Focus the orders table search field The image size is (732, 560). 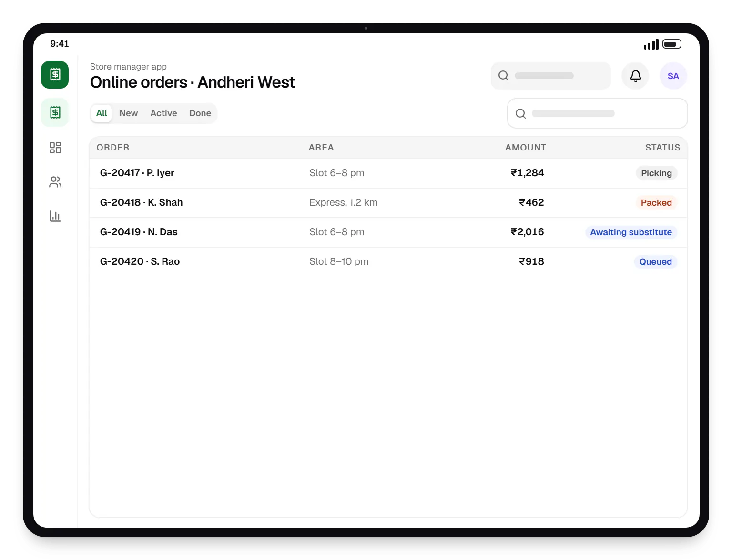coord(597,113)
